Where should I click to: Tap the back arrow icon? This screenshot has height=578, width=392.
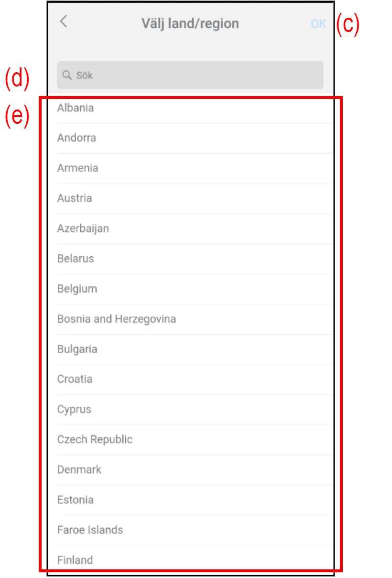[x=64, y=22]
